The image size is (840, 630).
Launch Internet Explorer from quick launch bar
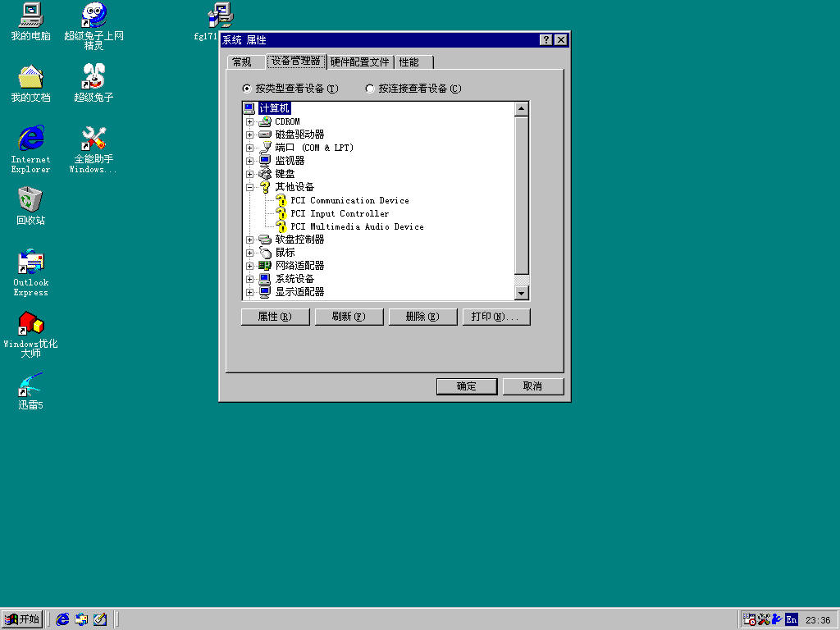(62, 619)
